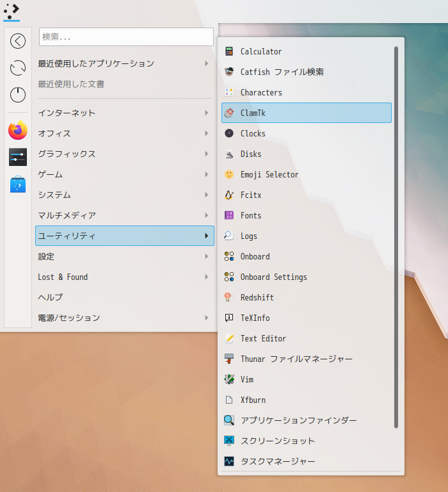Click the Redshift lightbulb icon
Screen dimensions: 448x492
pyautogui.click(x=229, y=297)
